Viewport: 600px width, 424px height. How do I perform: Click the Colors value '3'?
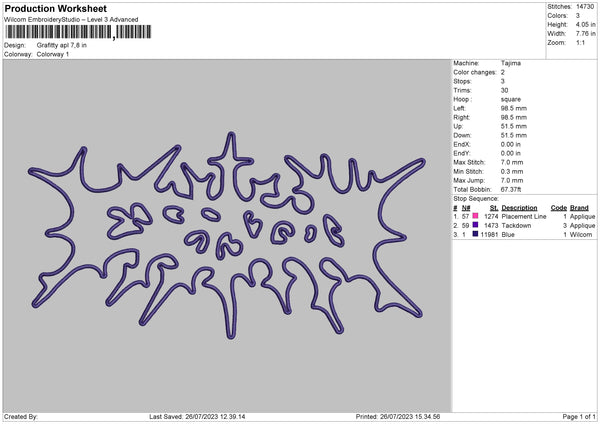pos(578,16)
